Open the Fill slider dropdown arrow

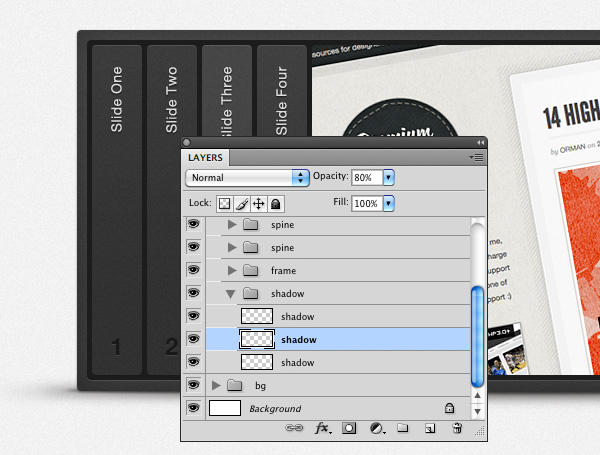pyautogui.click(x=389, y=204)
